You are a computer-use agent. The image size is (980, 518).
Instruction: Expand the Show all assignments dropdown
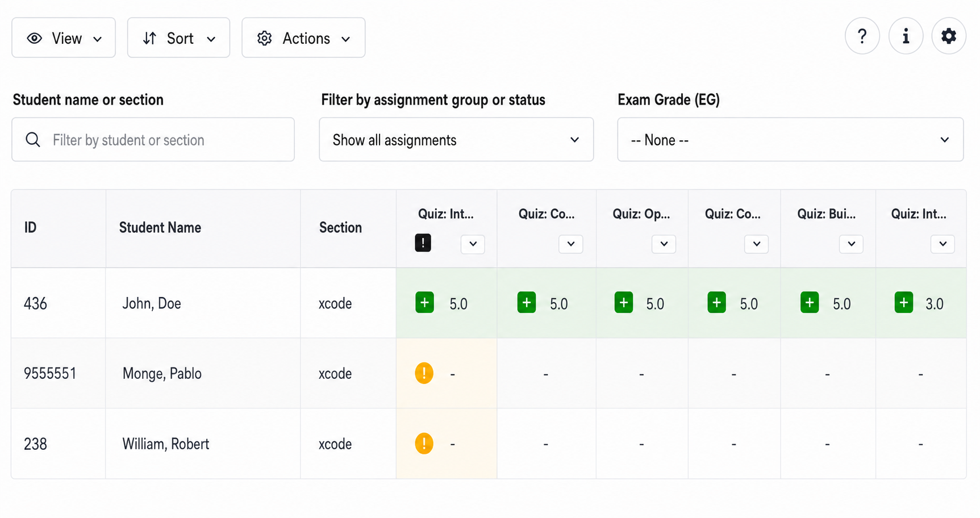click(x=456, y=140)
